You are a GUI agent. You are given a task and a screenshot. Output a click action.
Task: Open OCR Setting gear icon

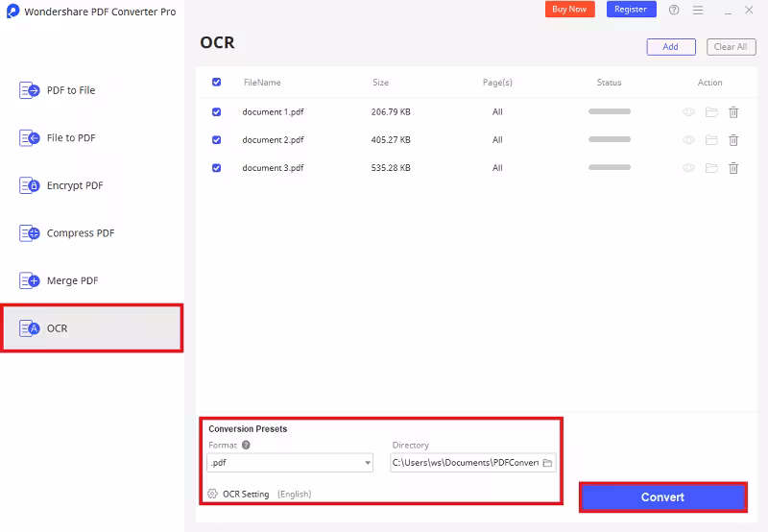[x=212, y=494]
